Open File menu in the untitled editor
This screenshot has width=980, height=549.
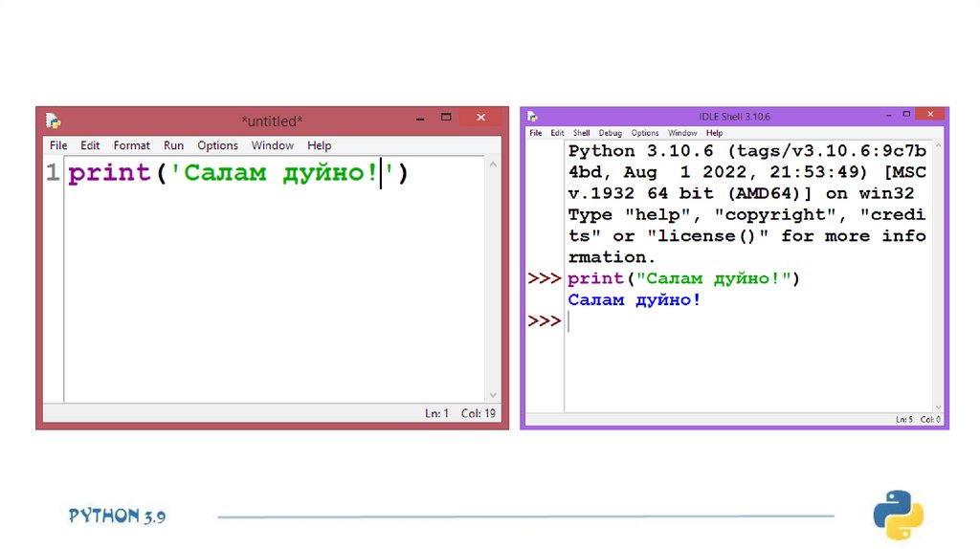pos(58,145)
